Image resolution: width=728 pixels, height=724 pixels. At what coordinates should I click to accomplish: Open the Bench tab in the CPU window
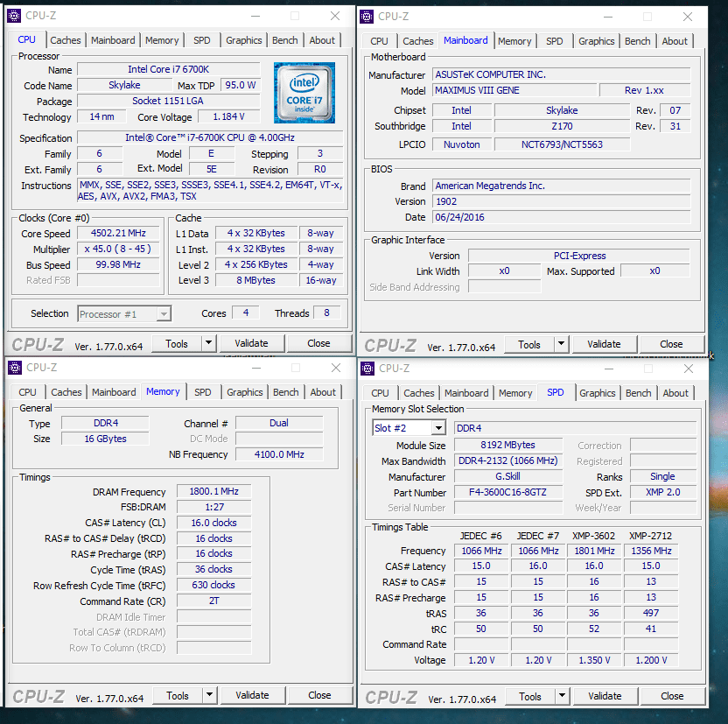284,40
